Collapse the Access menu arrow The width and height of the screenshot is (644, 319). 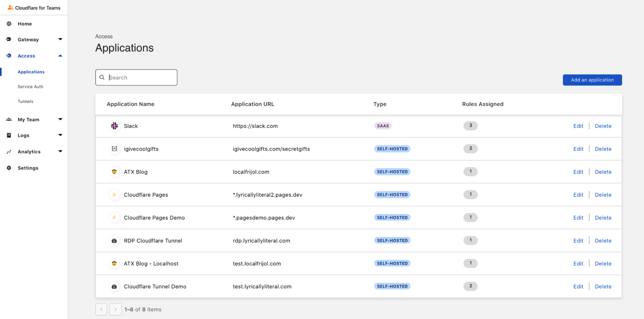pyautogui.click(x=60, y=56)
